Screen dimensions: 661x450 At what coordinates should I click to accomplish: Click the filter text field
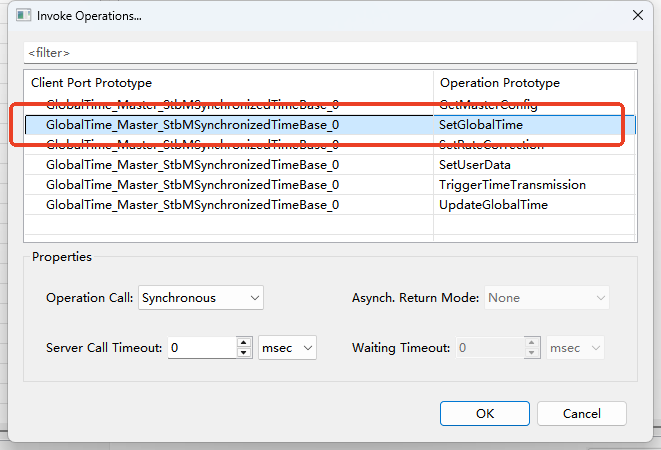coord(330,52)
